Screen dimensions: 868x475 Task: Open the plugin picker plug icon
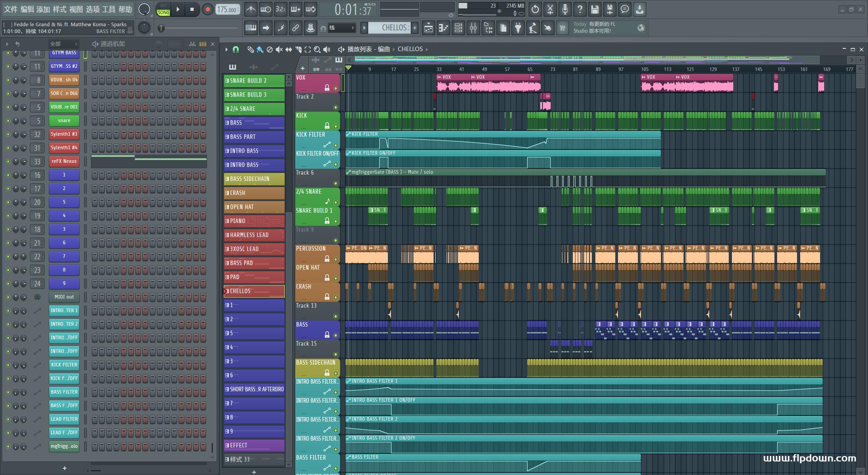tap(518, 28)
